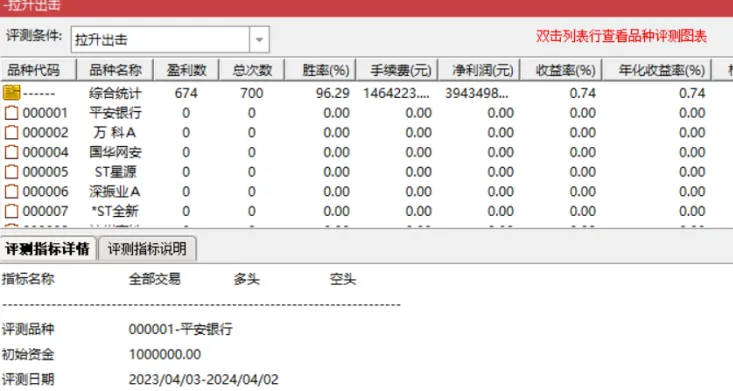Sort by 盈利数 column header
The width and height of the screenshot is (733, 391).
point(186,70)
